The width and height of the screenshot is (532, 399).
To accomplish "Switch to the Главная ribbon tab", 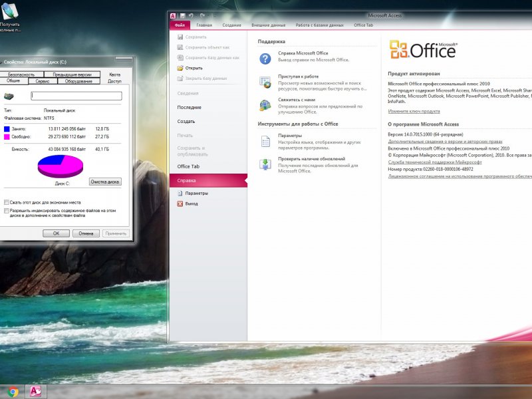I will pos(204,25).
